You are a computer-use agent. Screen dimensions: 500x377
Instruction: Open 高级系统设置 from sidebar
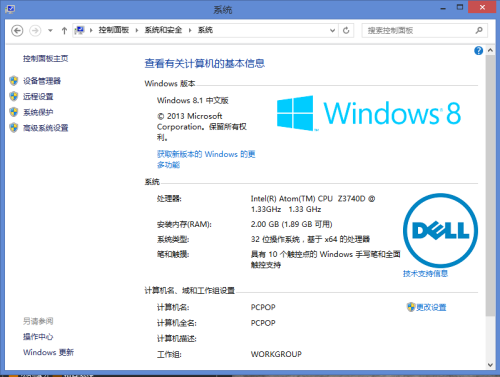pos(45,128)
